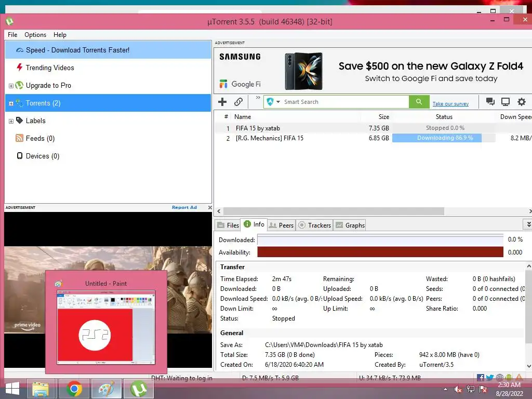The width and height of the screenshot is (532, 399).
Task: Click the Facebook icon in status bar
Action: coord(481,377)
